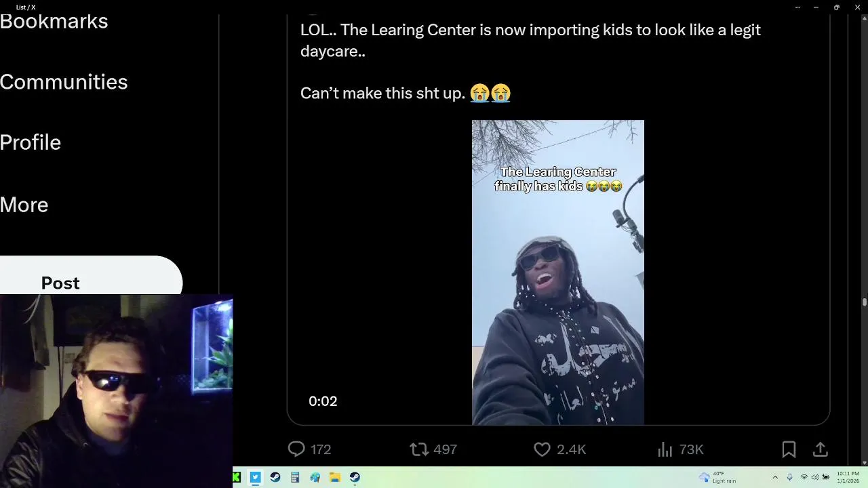View post analytics bar chart icon

pyautogui.click(x=665, y=449)
